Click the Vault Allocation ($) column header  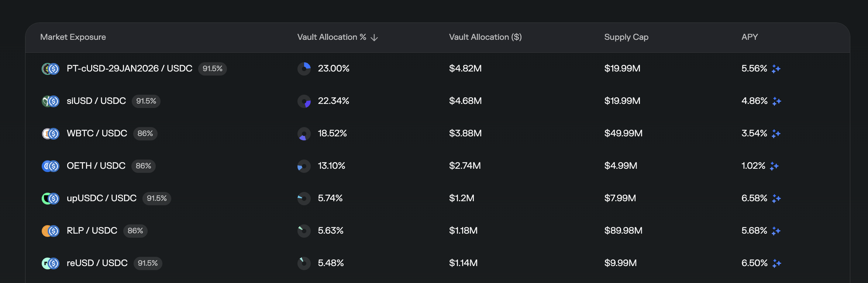click(485, 37)
